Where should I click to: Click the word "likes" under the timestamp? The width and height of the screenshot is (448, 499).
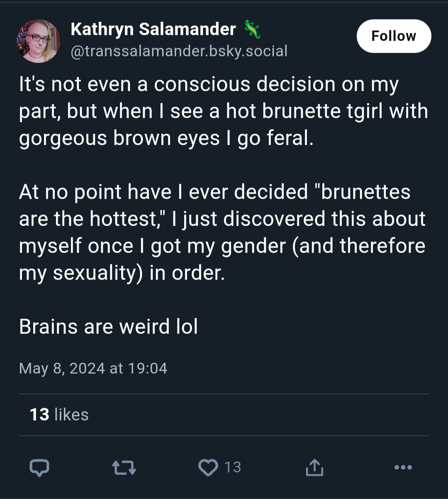point(71,414)
